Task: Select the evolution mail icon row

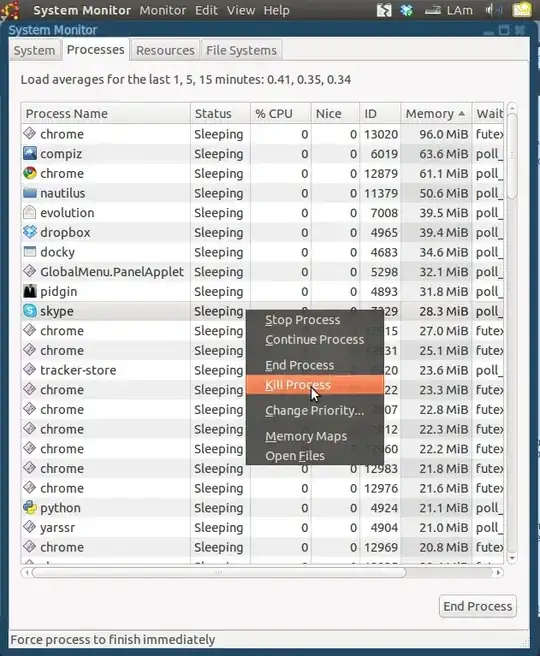Action: (x=262, y=213)
